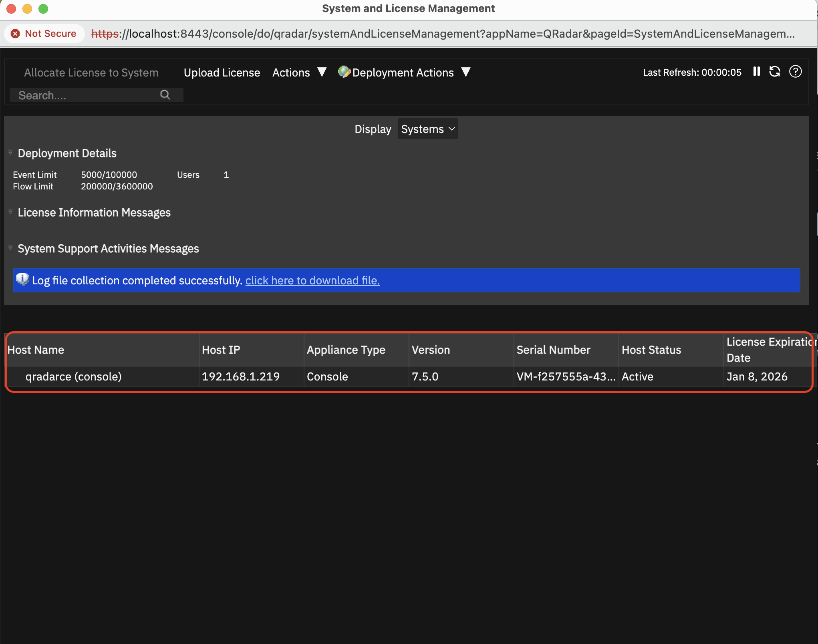Click the info icon on the blue banner
Viewport: 818px width, 644px height.
[22, 280]
